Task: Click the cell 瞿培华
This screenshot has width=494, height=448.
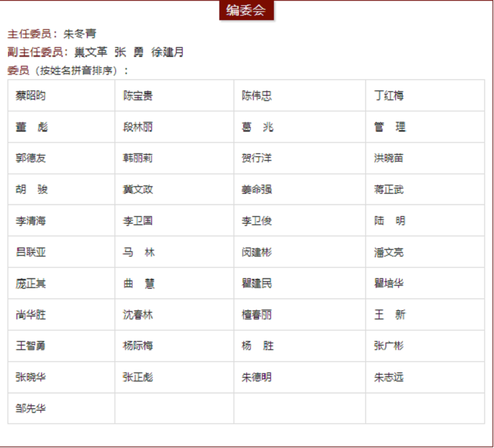Action: [x=425, y=283]
